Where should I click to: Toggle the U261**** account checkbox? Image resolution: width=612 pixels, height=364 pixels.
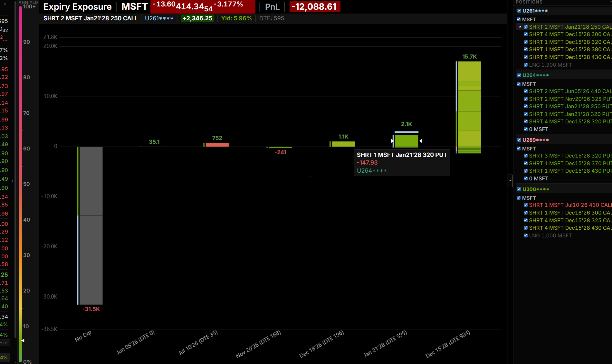[x=519, y=11]
